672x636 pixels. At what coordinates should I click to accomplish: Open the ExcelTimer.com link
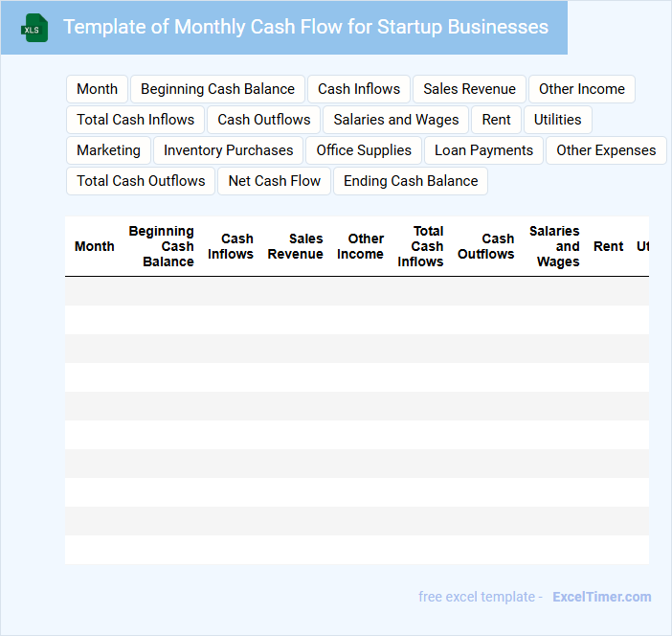point(601,597)
